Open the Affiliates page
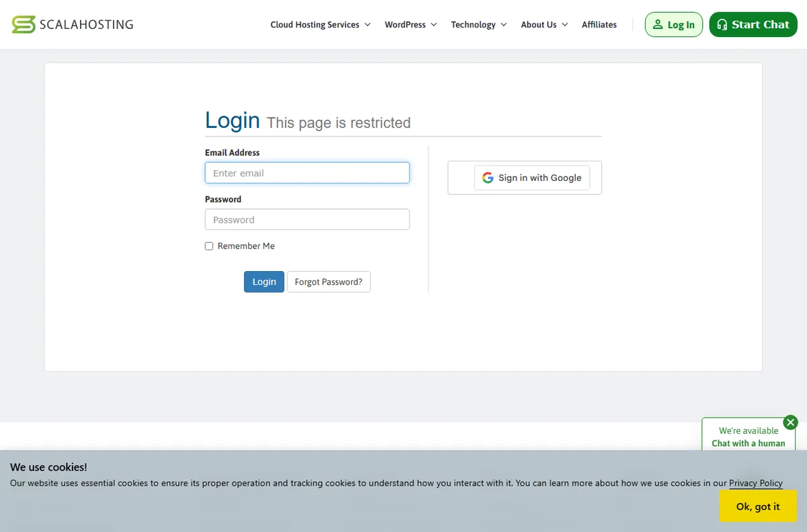 pyautogui.click(x=599, y=25)
